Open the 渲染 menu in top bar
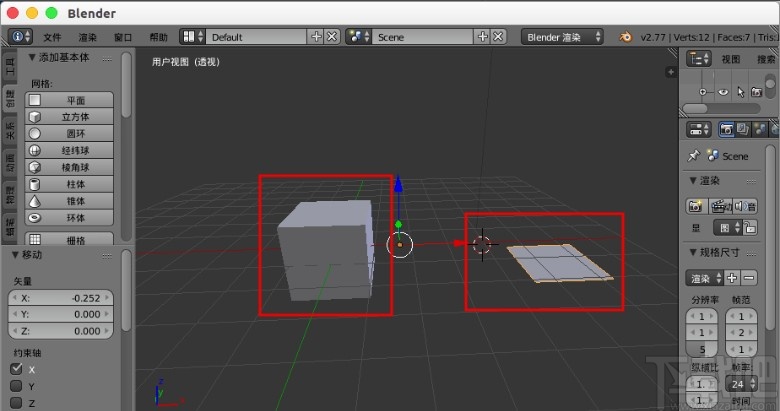 coord(88,37)
